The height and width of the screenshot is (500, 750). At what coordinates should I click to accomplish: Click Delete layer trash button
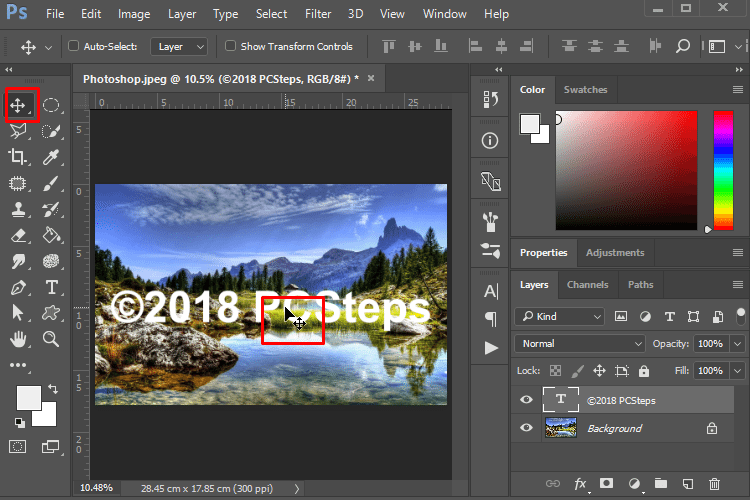coord(715,484)
